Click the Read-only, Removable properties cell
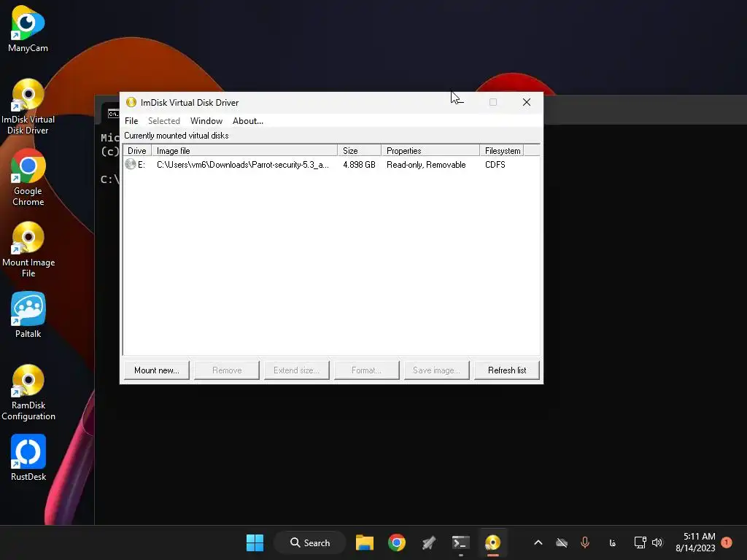 point(426,165)
